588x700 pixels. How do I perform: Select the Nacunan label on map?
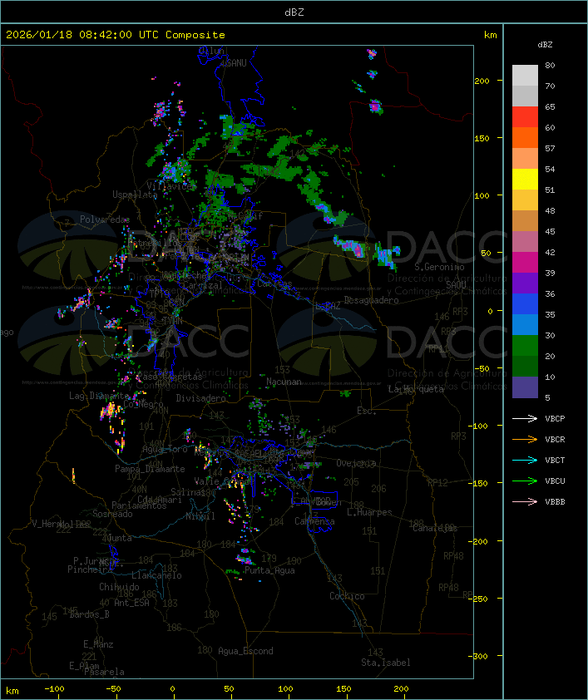[x=284, y=382]
